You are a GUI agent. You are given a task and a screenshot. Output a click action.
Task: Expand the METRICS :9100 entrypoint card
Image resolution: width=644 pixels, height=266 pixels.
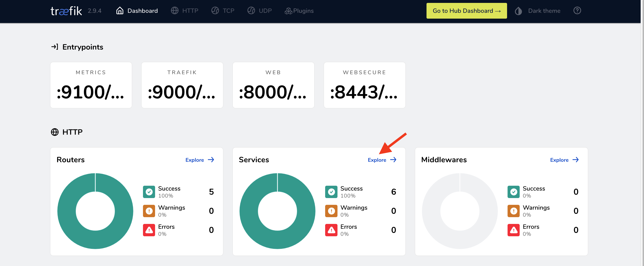tap(91, 85)
